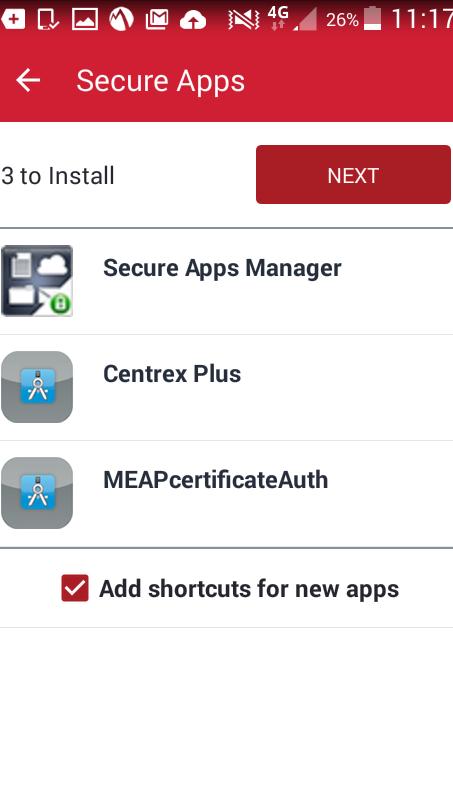
Task: Tap the vibrate mode status icon
Action: click(x=243, y=20)
